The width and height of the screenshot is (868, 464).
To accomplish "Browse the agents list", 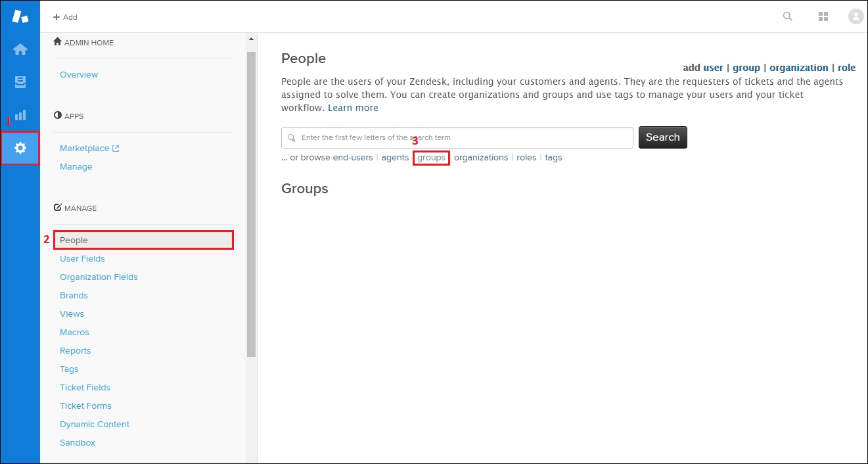I will [x=395, y=157].
